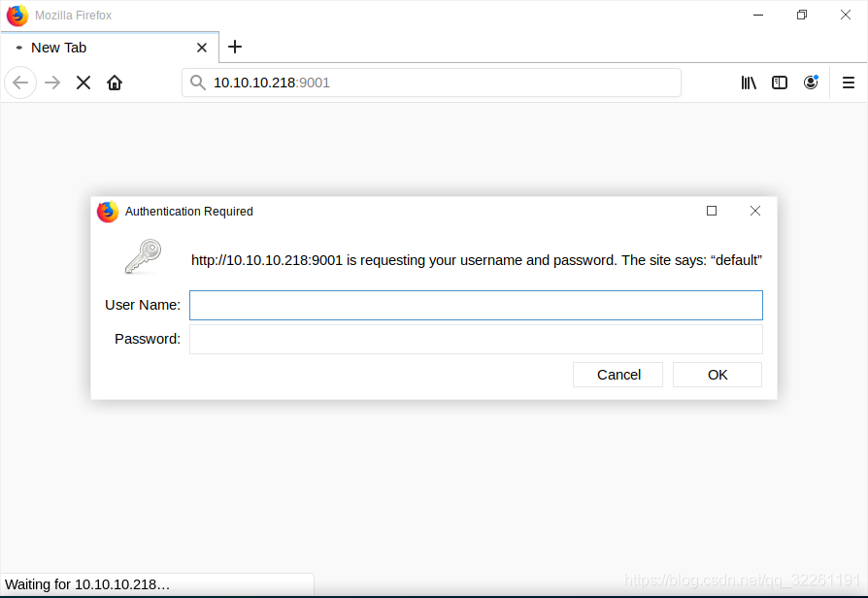Open the Library bookshelf icon
868x598 pixels.
[x=749, y=83]
